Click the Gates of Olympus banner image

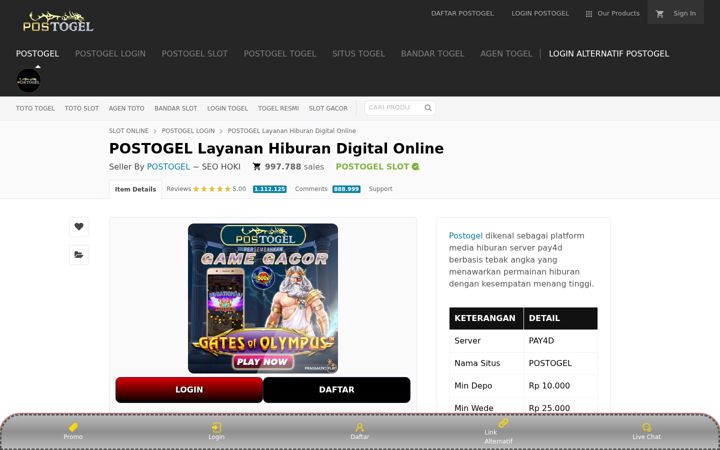pyautogui.click(x=263, y=298)
